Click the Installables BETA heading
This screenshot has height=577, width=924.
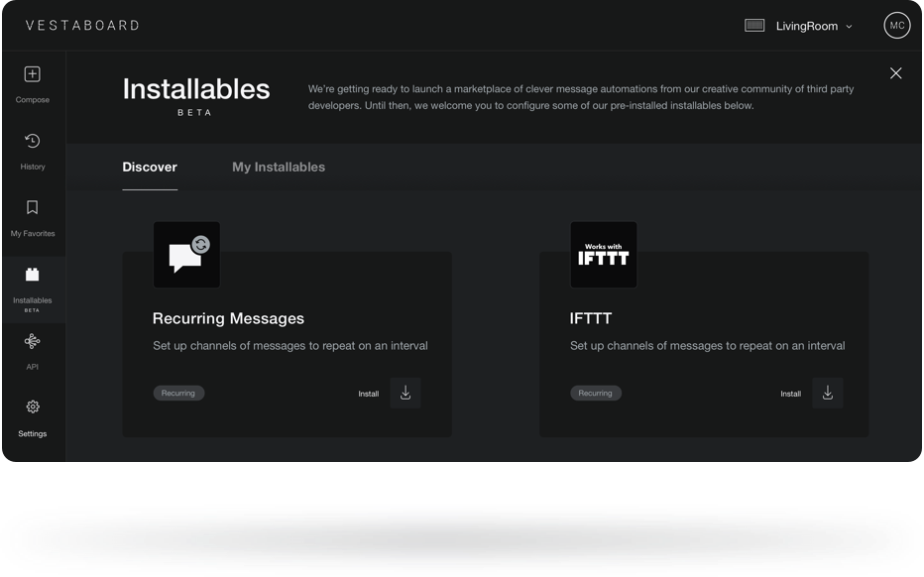coord(195,96)
